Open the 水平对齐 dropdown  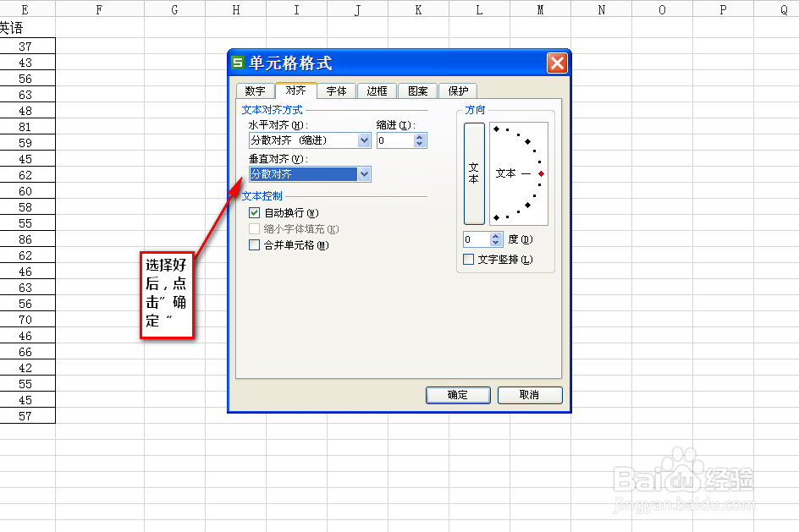point(364,140)
